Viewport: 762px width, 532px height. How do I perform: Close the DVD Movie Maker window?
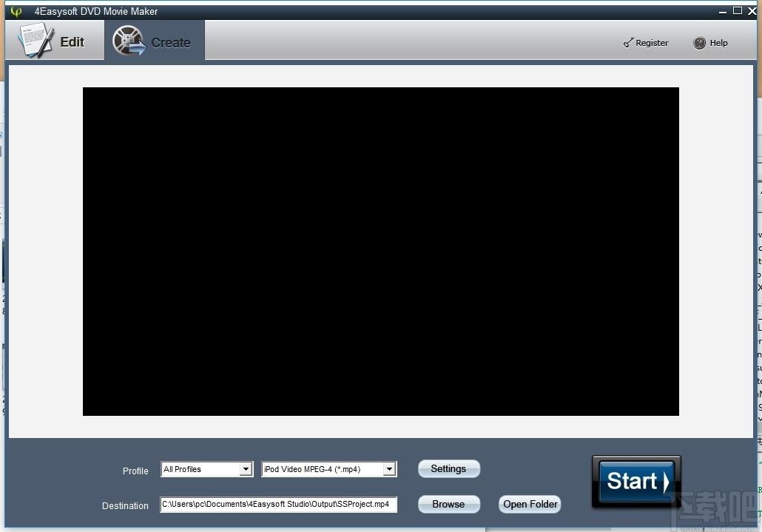click(x=752, y=11)
